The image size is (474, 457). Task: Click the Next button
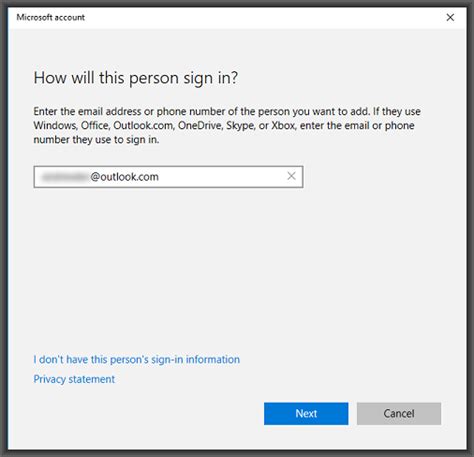pyautogui.click(x=306, y=414)
